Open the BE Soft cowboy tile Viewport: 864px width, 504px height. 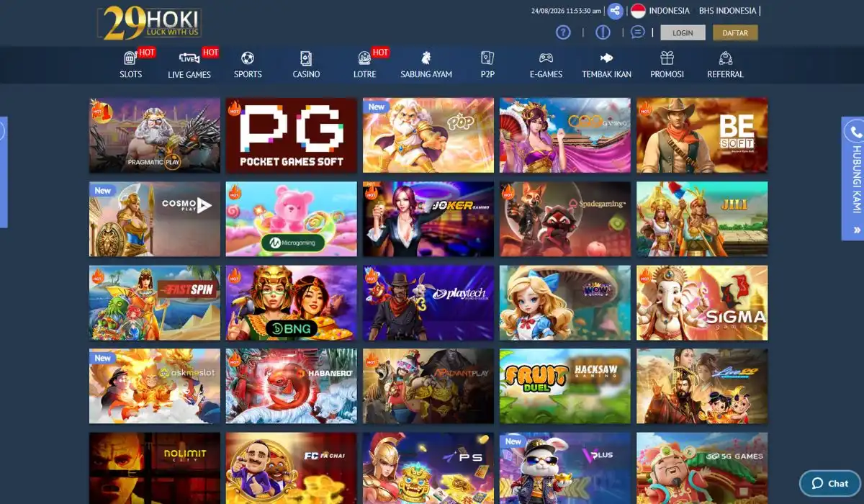(702, 135)
